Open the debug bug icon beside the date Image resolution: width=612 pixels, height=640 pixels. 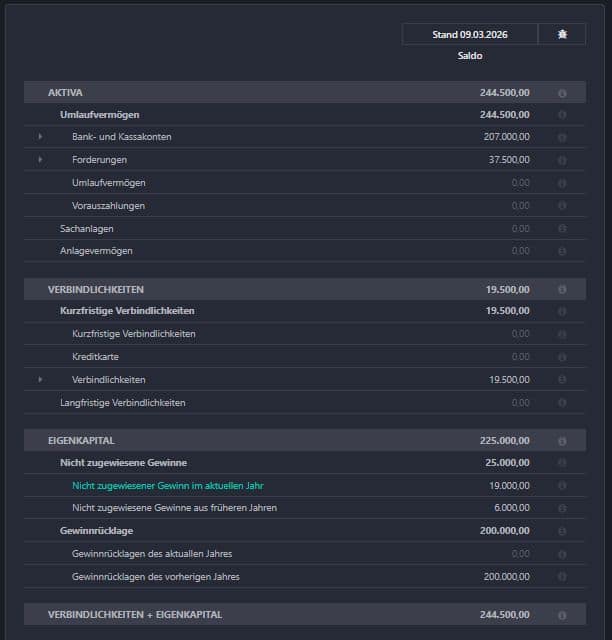click(562, 34)
